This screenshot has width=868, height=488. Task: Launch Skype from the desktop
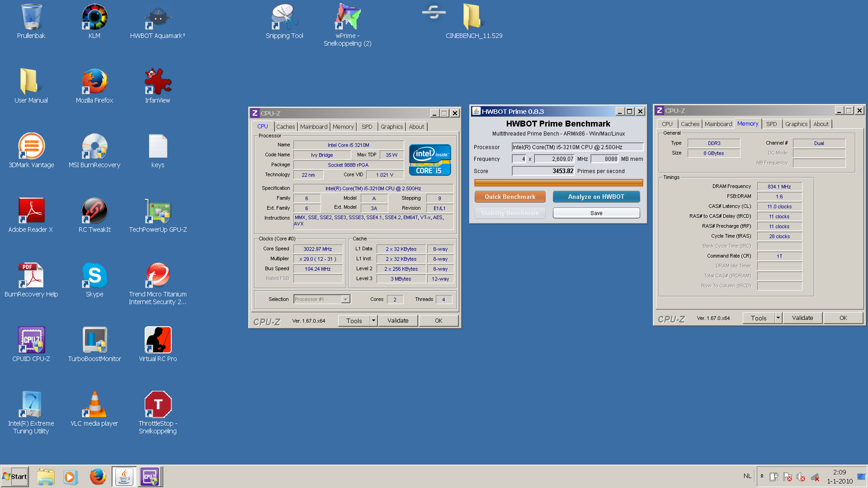[x=94, y=280]
